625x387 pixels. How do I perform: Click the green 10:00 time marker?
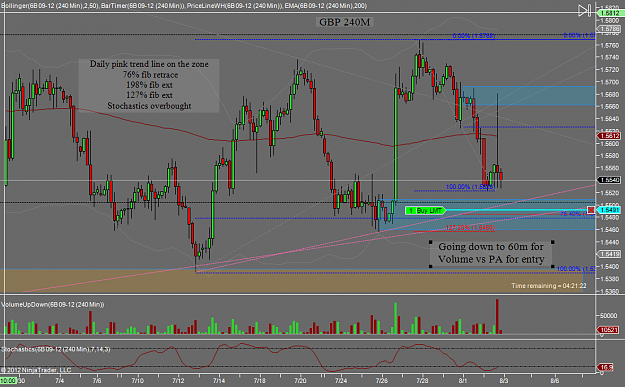tap(8, 381)
